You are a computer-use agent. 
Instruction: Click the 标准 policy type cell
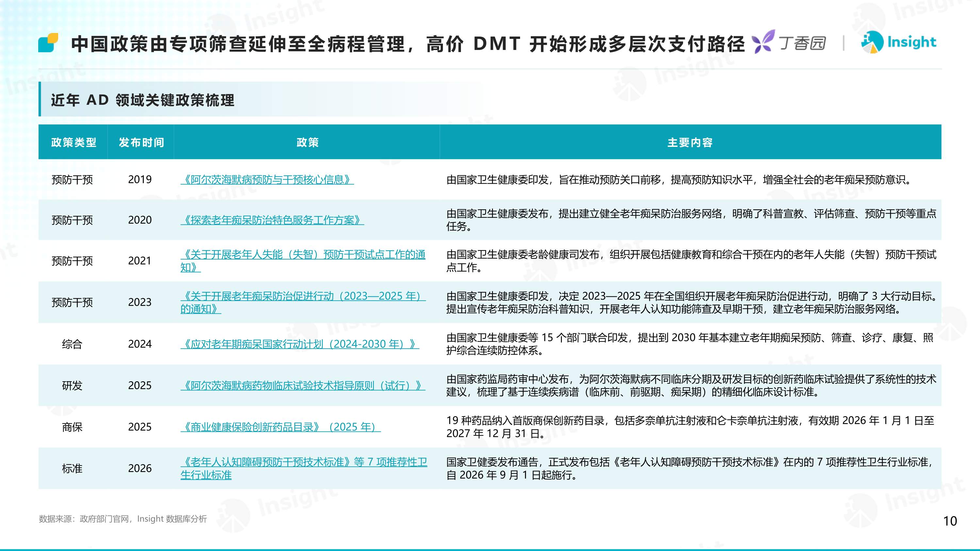[x=72, y=468]
